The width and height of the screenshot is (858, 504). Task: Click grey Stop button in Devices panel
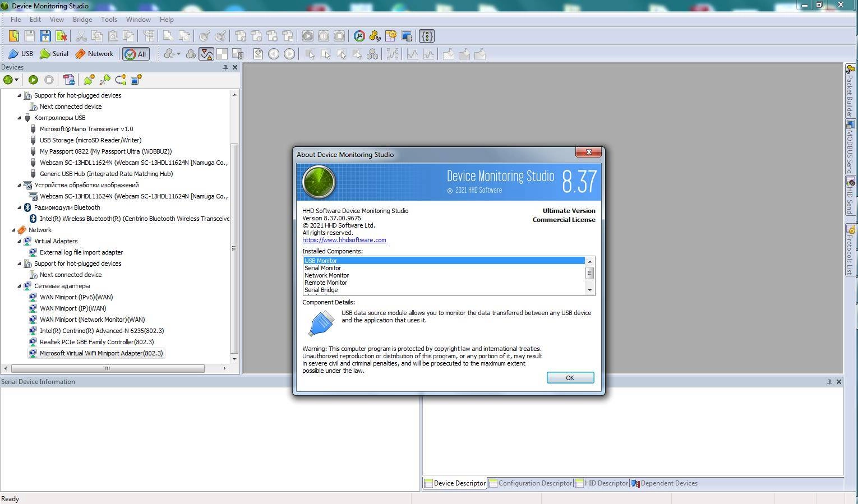(49, 80)
